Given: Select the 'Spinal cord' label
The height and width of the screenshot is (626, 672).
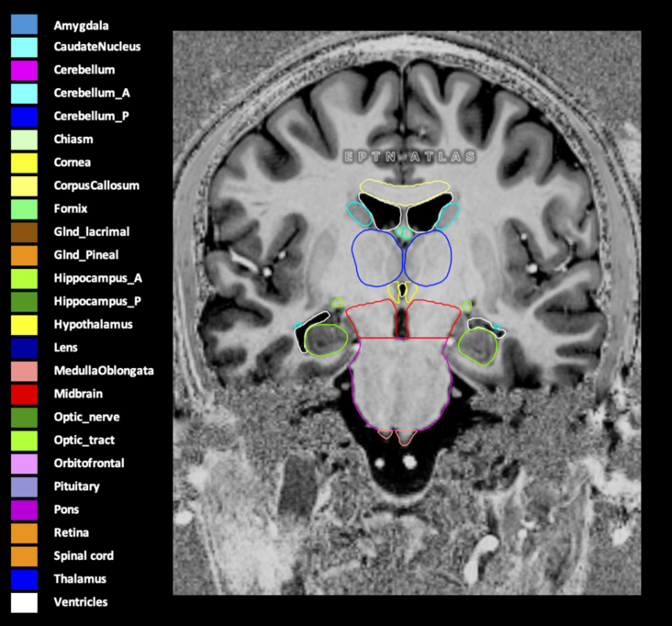Looking at the screenshot, I should click(x=84, y=556).
